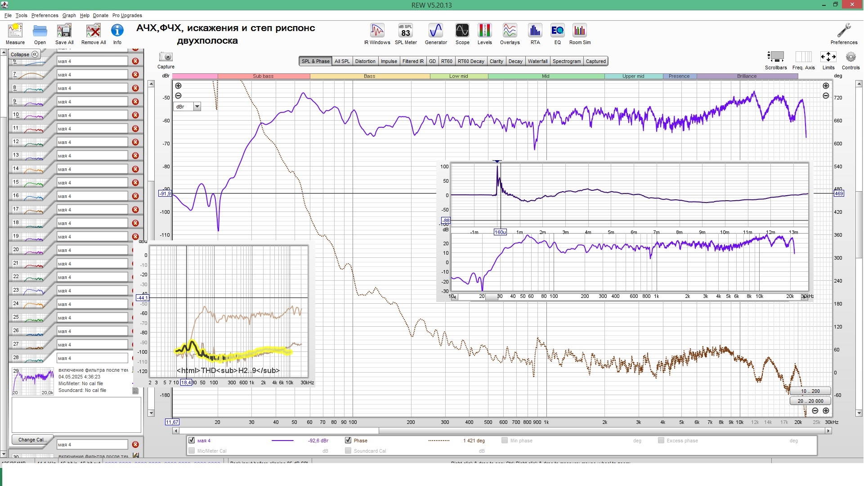Switch to the Waterfall tab
Image resolution: width=868 pixels, height=486 pixels.
[x=537, y=61]
